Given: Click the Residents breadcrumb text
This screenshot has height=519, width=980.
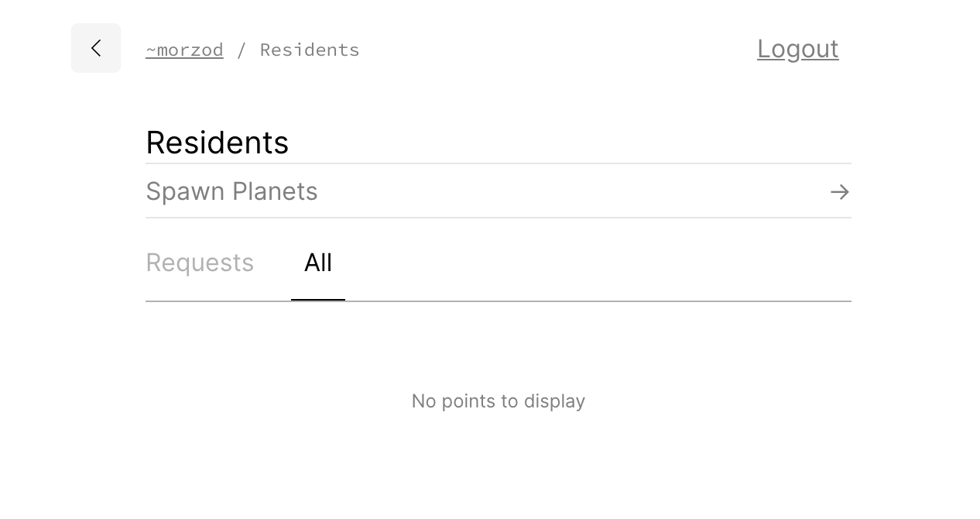Looking at the screenshot, I should (310, 49).
